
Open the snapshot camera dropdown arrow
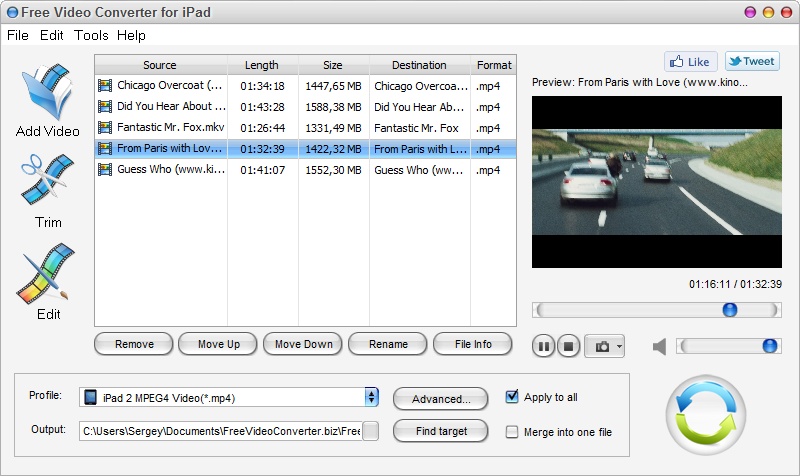click(619, 347)
